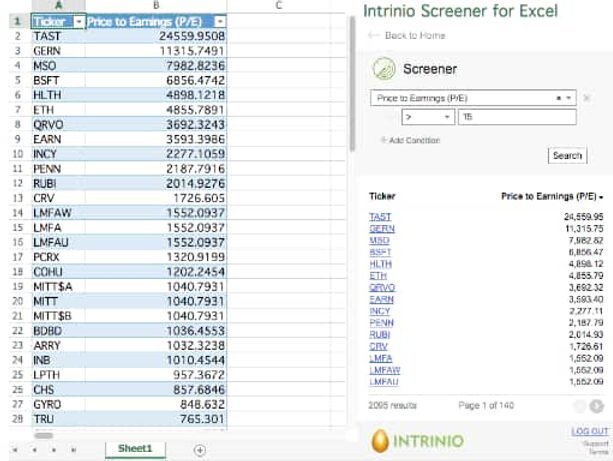
Task: Remove the P/E condition with the X icon
Action: click(587, 98)
